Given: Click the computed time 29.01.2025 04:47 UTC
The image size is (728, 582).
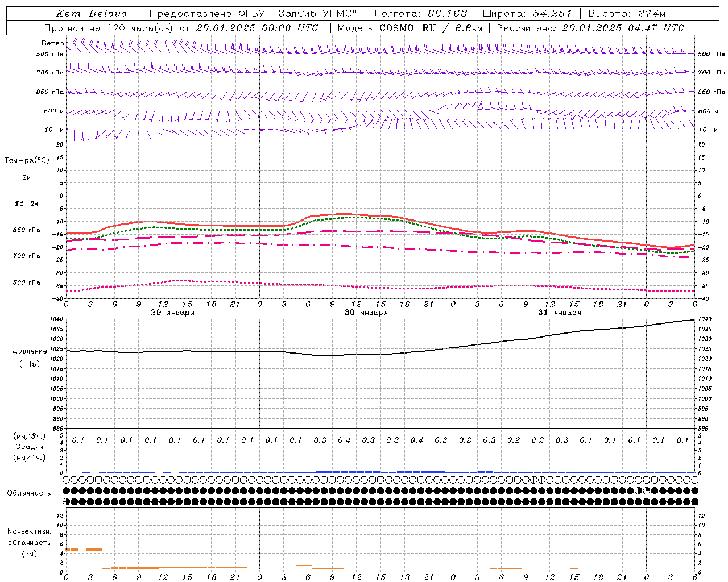Looking at the screenshot, I should (x=623, y=28).
